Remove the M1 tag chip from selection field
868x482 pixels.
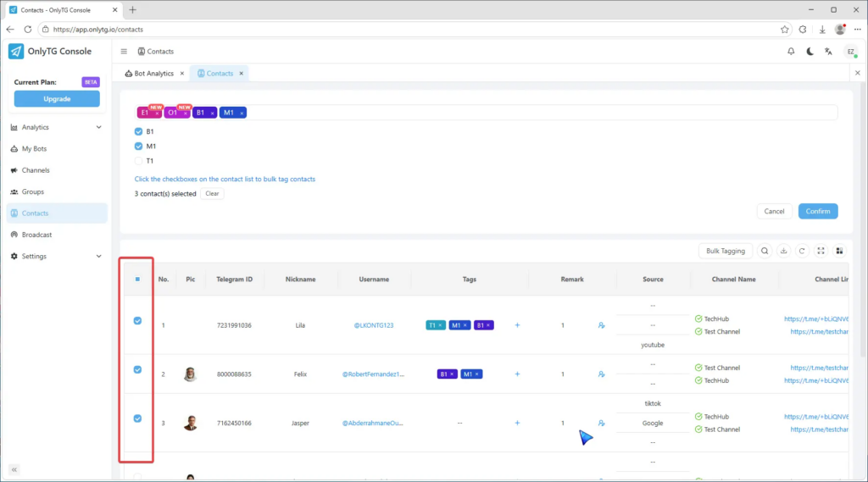point(242,113)
